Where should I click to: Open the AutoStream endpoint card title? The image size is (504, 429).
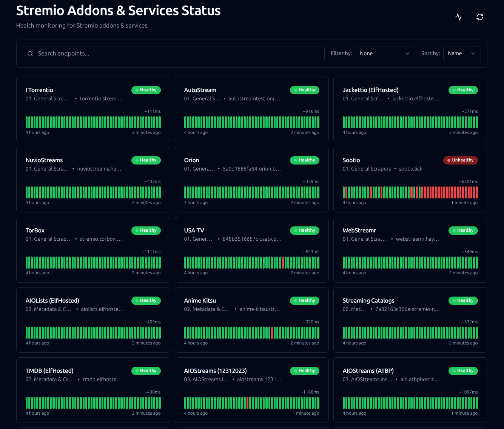point(200,90)
